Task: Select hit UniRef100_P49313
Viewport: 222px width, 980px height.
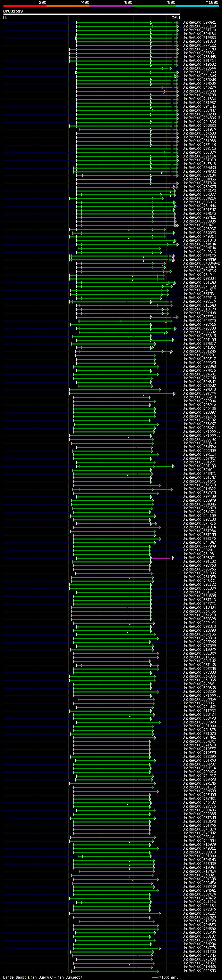Action: coord(199,252)
